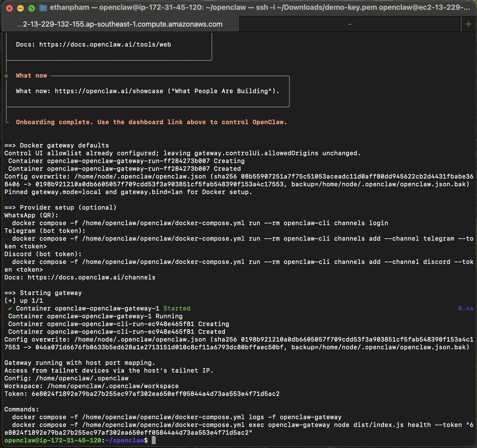This screenshot has width=477, height=448.
Task: Switch to the tilde home terminal tab
Action: 350,24
